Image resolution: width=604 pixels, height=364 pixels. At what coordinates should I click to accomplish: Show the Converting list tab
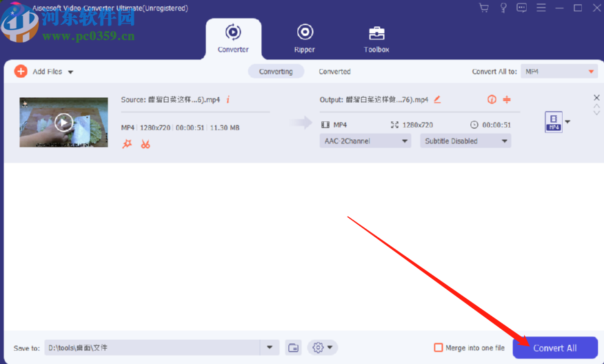pos(276,72)
